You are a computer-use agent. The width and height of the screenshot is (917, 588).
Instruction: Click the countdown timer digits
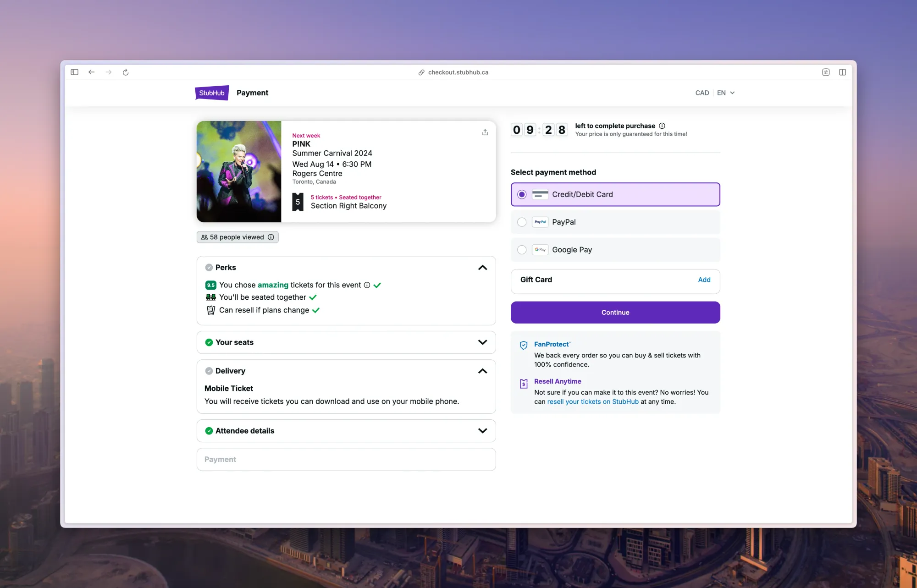click(x=539, y=130)
